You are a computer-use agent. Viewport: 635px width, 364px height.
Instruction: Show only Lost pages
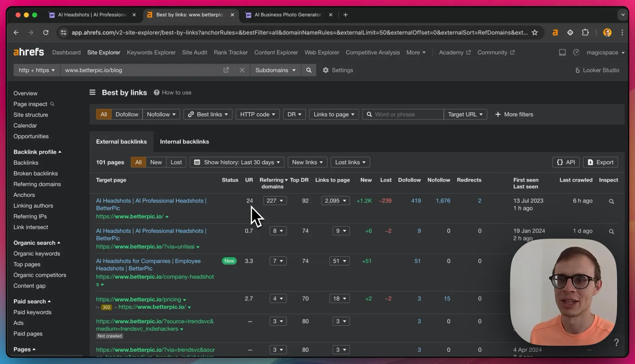click(x=176, y=162)
